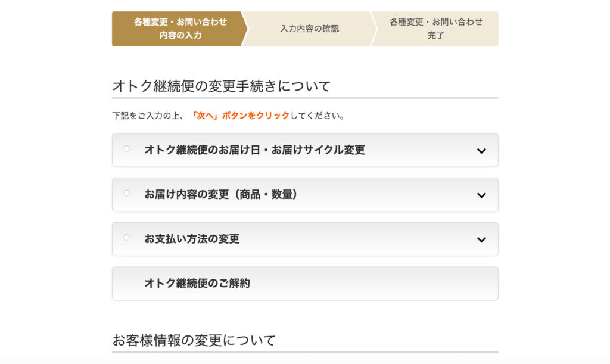This screenshot has width=610, height=364.
Task: Expand the お支払い方法の変更 chevron arrow
Action: click(x=481, y=240)
